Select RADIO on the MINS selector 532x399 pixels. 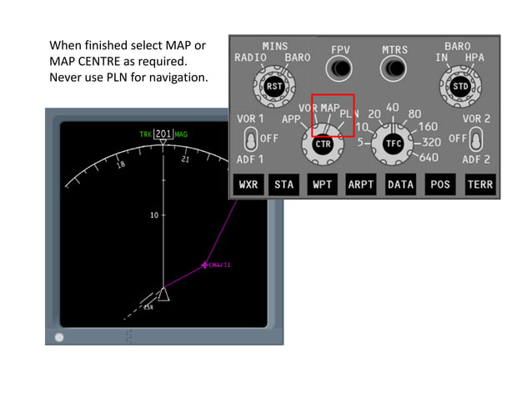250,58
